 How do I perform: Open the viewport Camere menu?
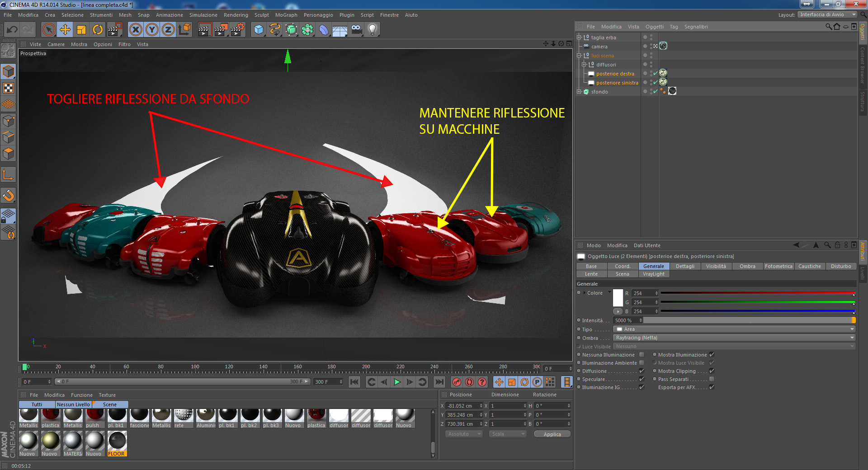56,44
